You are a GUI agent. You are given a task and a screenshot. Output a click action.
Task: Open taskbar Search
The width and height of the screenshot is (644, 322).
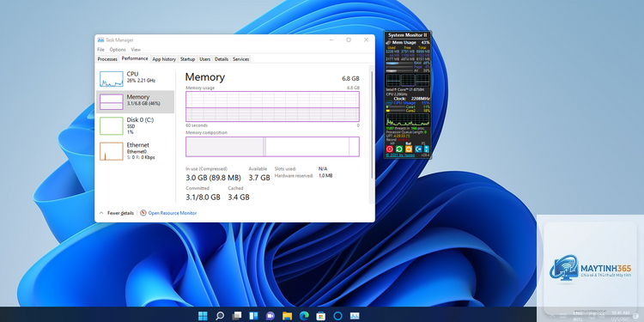(x=220, y=315)
